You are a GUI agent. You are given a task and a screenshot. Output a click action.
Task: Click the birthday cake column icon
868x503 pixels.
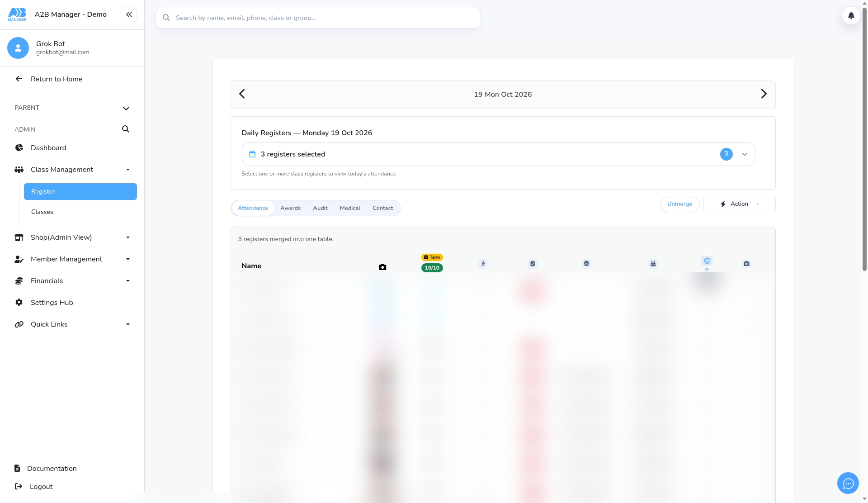pos(653,264)
